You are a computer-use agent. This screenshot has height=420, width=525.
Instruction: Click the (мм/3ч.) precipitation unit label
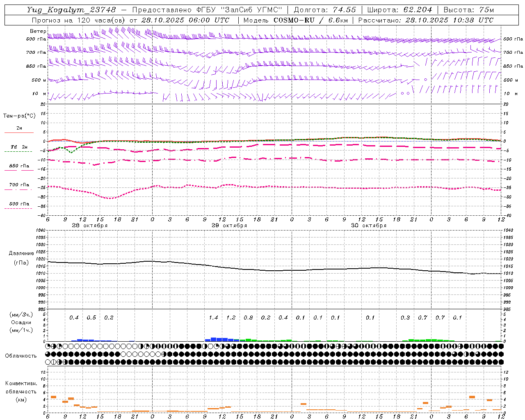(x=21, y=315)
